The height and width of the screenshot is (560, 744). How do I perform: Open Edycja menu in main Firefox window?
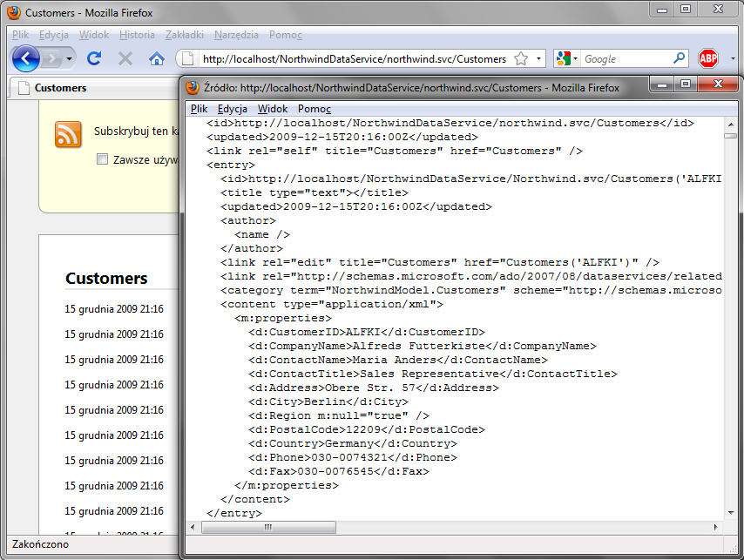coord(54,35)
